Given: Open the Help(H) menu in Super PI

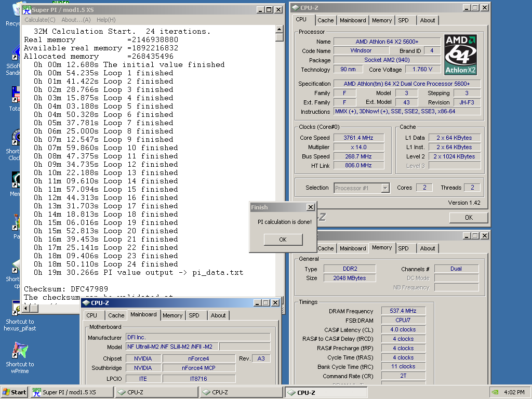Looking at the screenshot, I should 106,20.
